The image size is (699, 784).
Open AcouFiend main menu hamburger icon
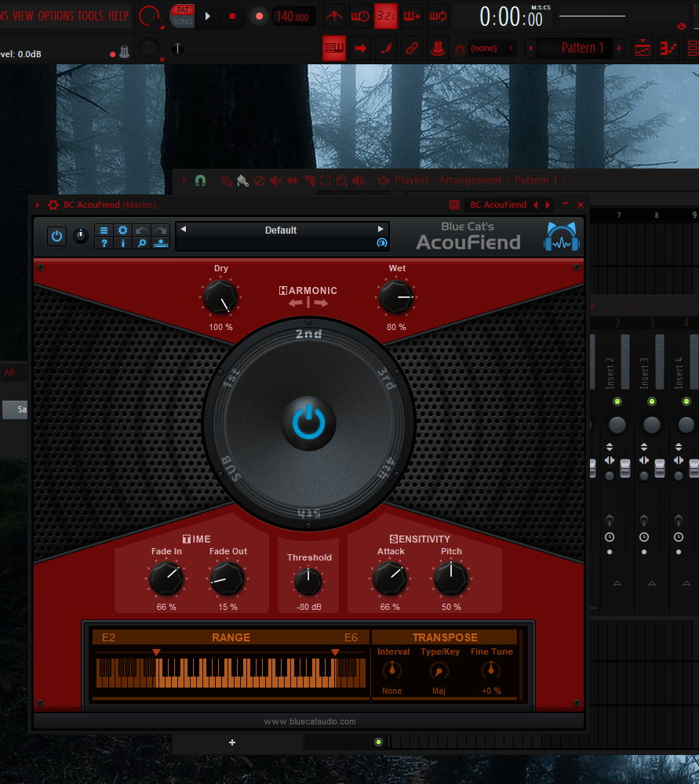point(104,230)
